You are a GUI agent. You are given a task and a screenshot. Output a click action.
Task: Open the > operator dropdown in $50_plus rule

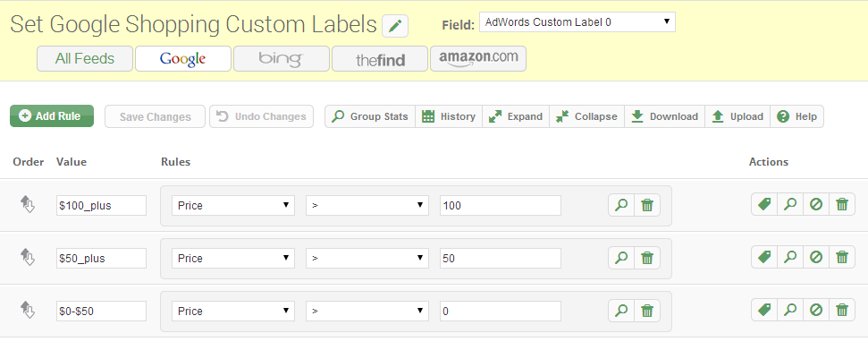(367, 258)
